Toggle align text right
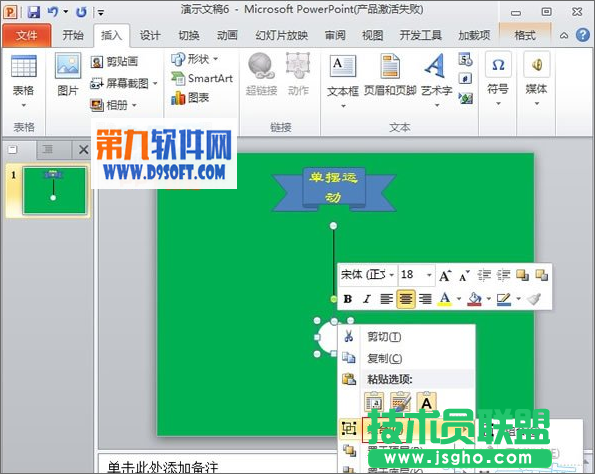Screen dimensions: 595x474 coord(425,299)
